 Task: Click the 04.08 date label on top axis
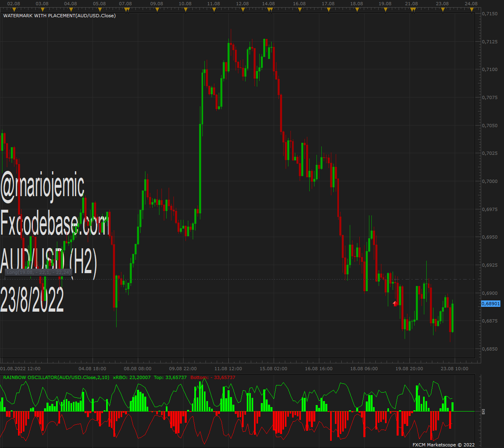tap(71, 4)
